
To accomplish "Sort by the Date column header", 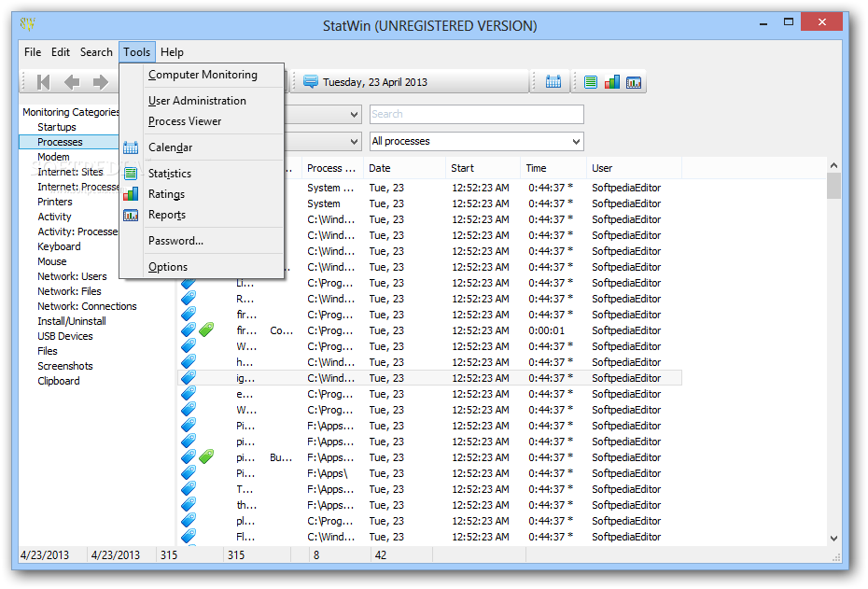I will pos(405,168).
